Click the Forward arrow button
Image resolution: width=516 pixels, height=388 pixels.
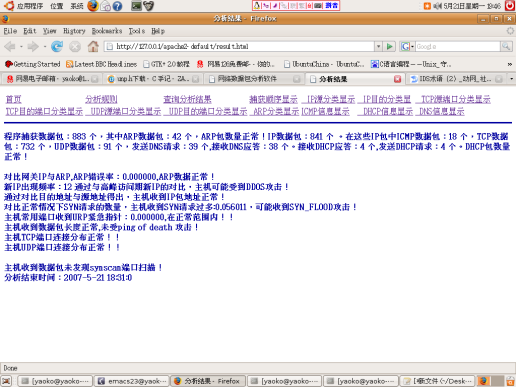33,46
